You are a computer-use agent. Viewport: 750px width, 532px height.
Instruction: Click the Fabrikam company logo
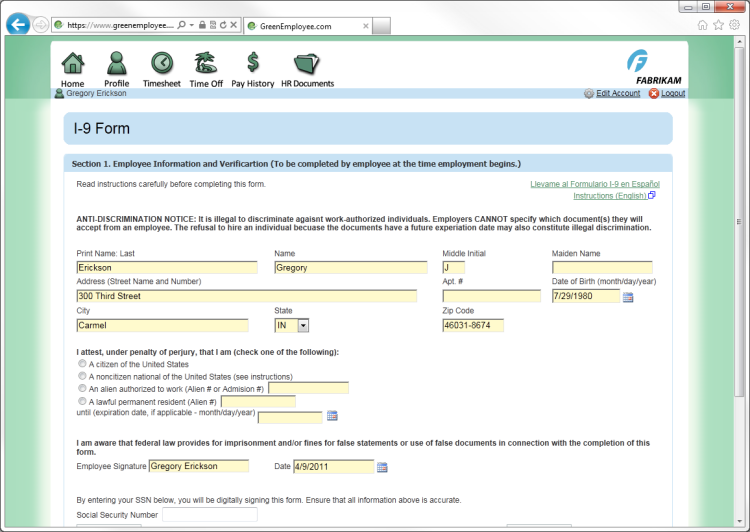tap(653, 67)
